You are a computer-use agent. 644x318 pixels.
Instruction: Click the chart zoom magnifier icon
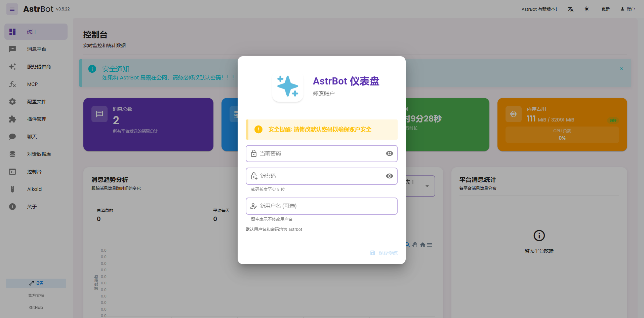tap(408, 245)
